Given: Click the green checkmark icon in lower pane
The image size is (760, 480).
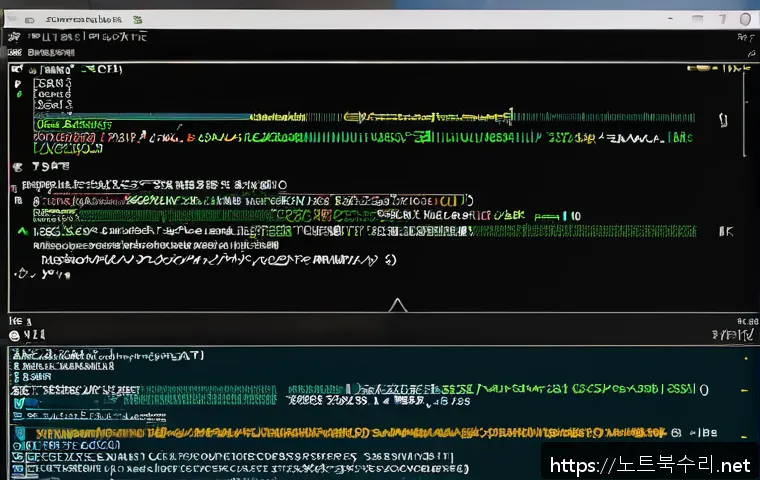Looking at the screenshot, I should [19, 403].
